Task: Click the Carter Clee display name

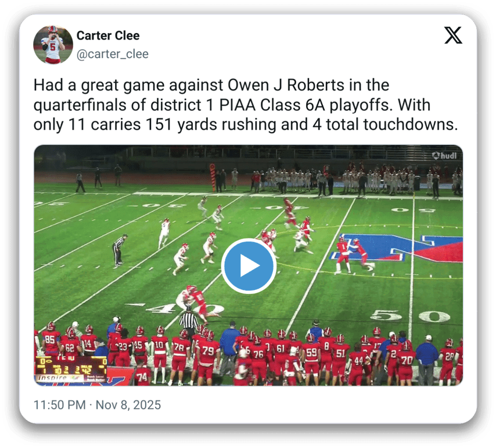Action: (x=108, y=35)
